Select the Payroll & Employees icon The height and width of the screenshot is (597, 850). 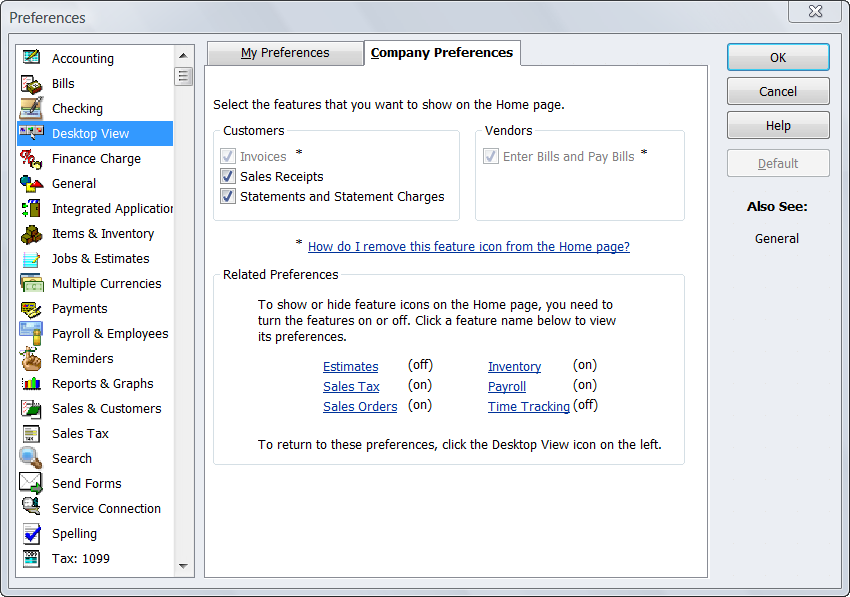click(31, 333)
